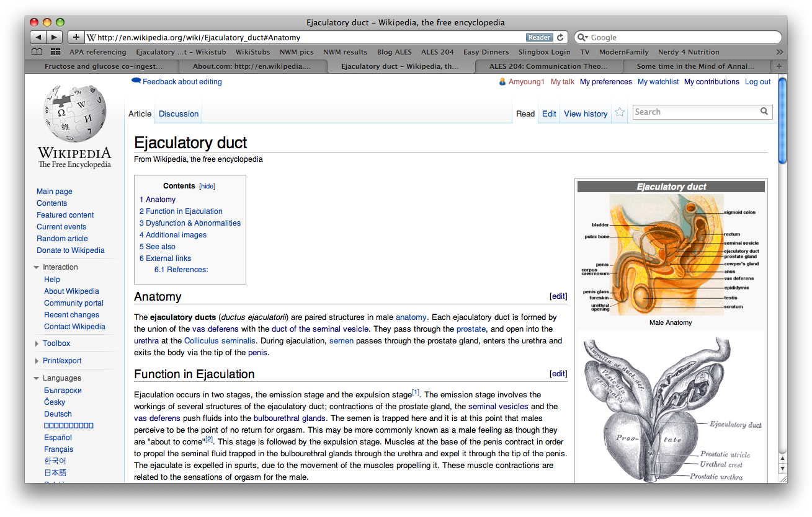Click the Wikipedia globe logo
This screenshot has height=517, width=812.
pyautogui.click(x=75, y=115)
